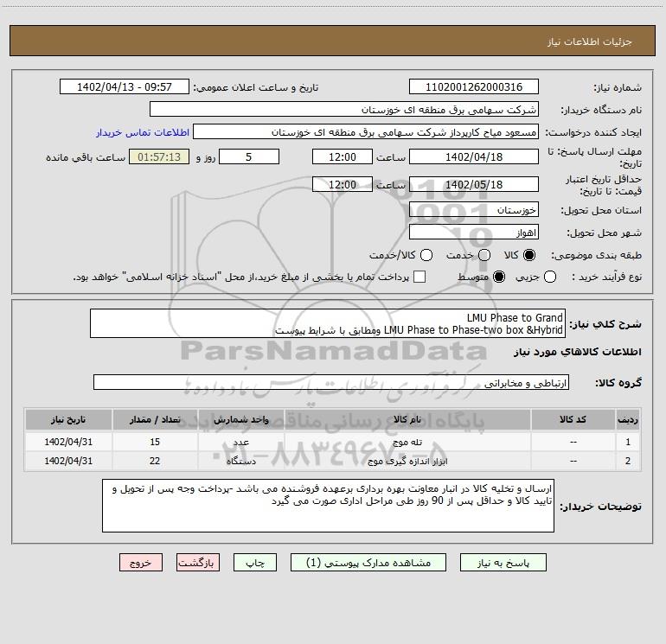Click the need number field 1102001262000316

tap(474, 86)
